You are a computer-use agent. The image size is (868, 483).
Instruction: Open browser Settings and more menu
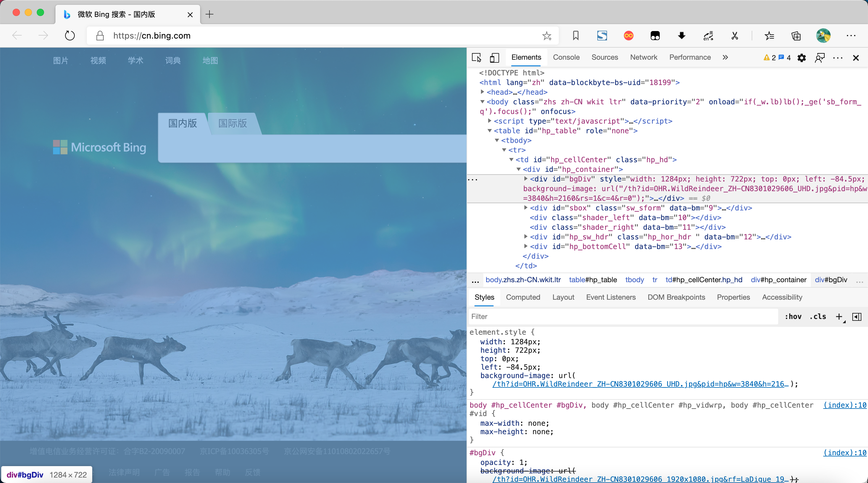click(851, 36)
